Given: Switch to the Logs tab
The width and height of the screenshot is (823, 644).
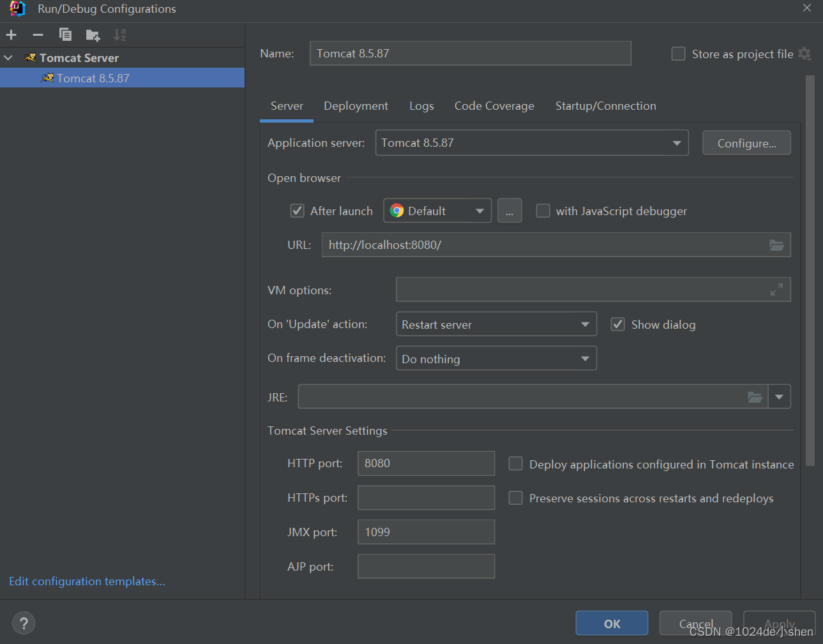Looking at the screenshot, I should coord(421,106).
